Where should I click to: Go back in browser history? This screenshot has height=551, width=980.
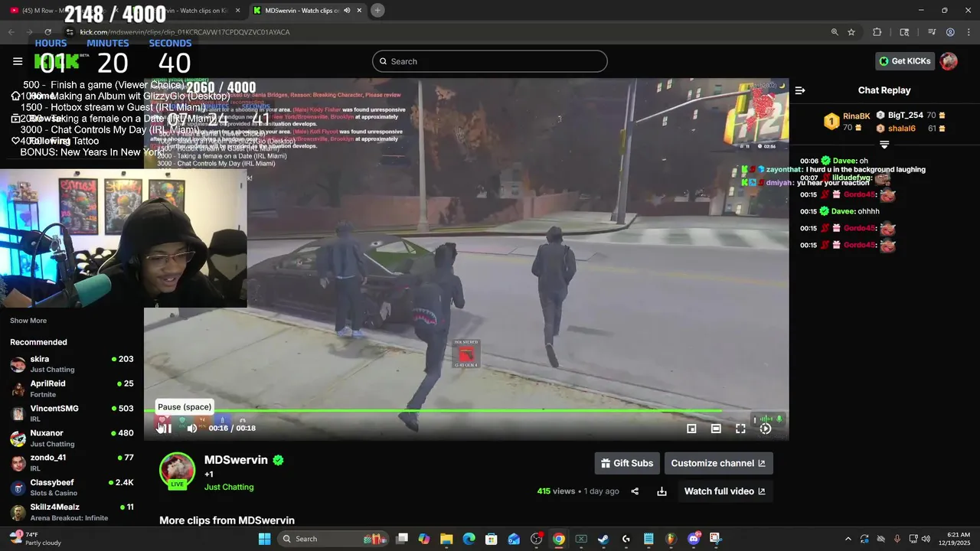(11, 32)
